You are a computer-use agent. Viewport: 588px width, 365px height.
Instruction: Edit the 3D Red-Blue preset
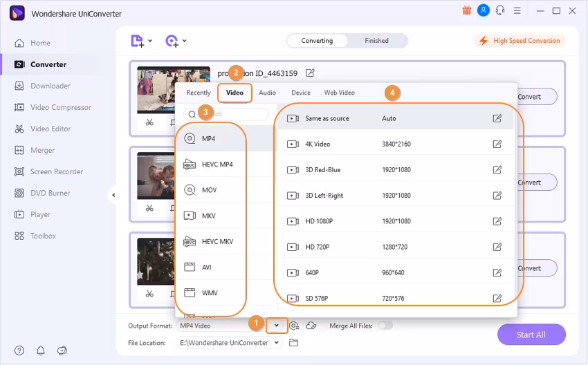(497, 170)
